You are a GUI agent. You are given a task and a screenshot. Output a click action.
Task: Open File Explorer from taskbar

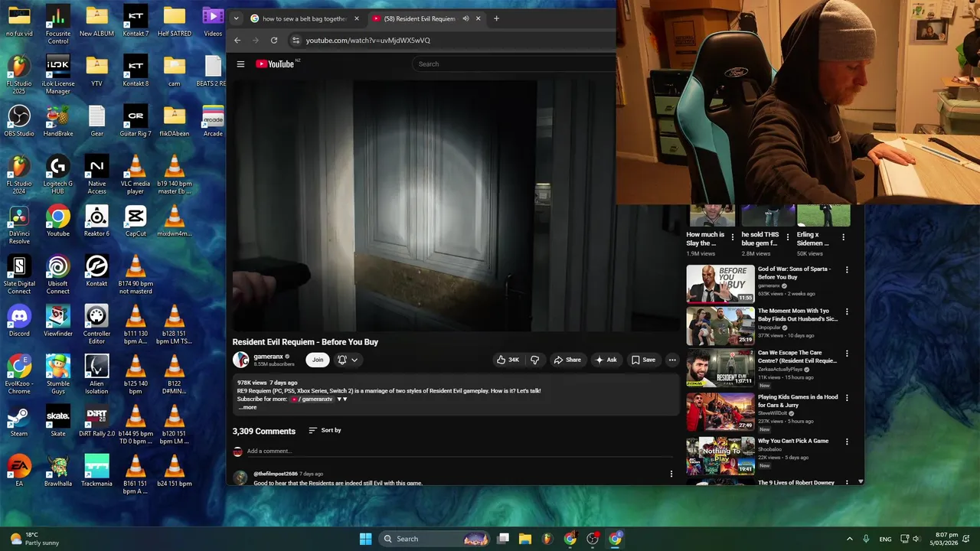[x=525, y=539]
